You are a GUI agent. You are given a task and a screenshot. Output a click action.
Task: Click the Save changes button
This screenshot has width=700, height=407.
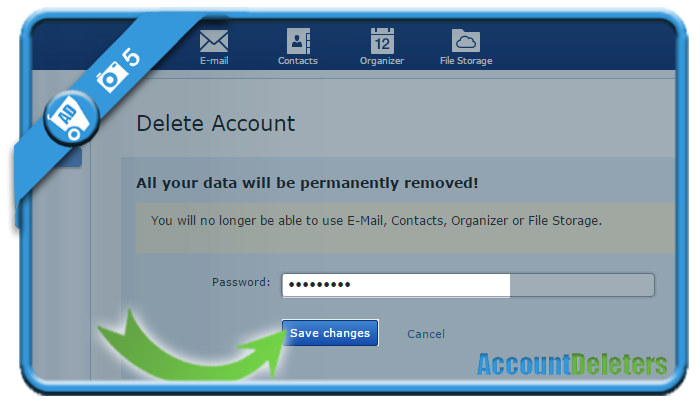pos(330,333)
